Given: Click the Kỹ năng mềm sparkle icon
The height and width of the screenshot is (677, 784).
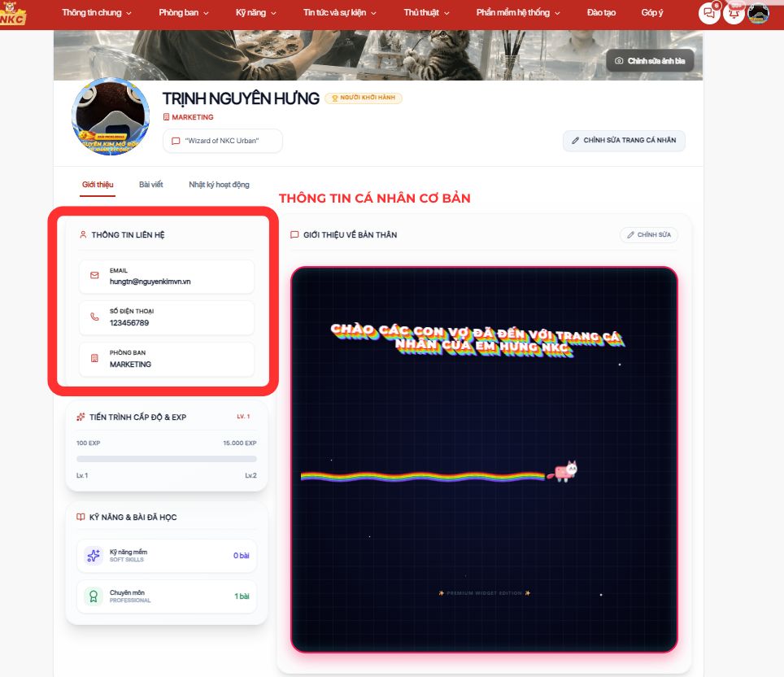Looking at the screenshot, I should [94, 556].
